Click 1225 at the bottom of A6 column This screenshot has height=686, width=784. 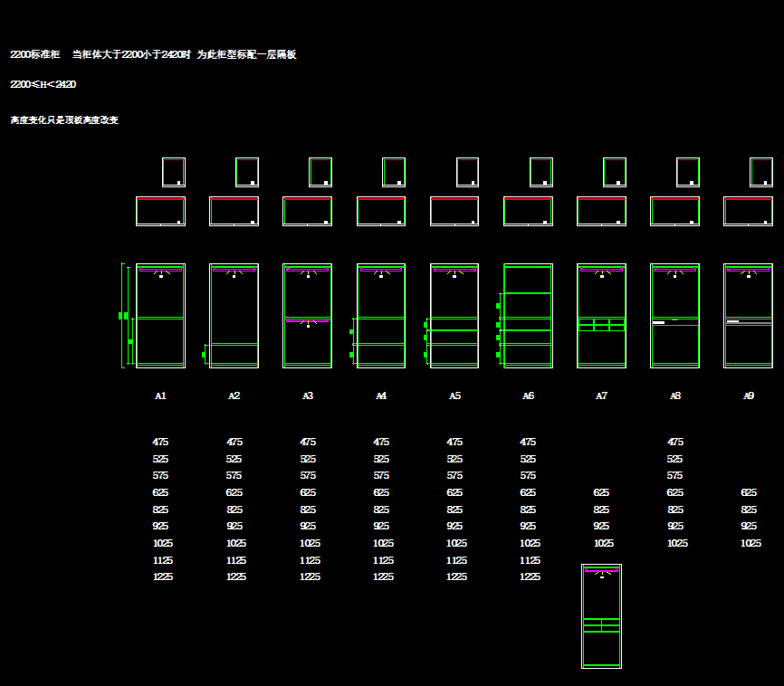(530, 577)
